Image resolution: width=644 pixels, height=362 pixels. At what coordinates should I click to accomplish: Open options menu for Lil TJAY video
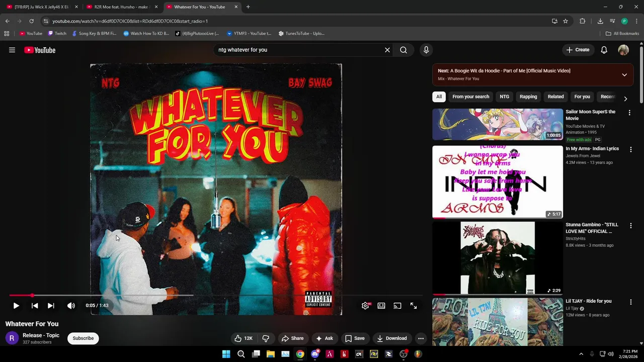(x=631, y=302)
